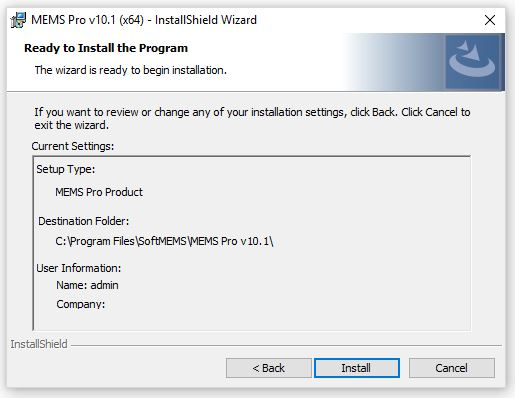Go back with the Back button
Image resolution: width=515 pixels, height=398 pixels.
click(x=269, y=368)
